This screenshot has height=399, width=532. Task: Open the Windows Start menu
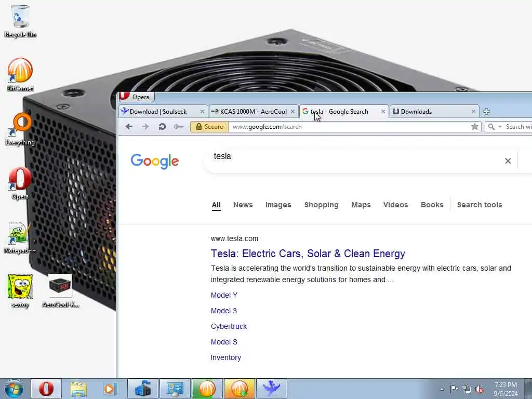pos(14,389)
